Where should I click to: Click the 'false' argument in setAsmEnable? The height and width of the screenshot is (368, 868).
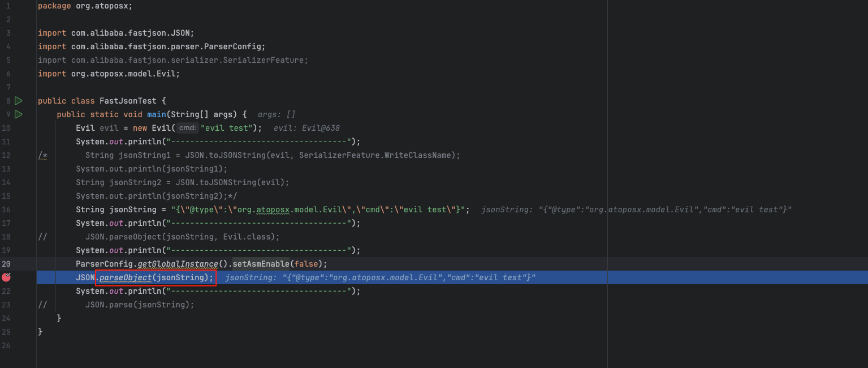tap(306, 264)
